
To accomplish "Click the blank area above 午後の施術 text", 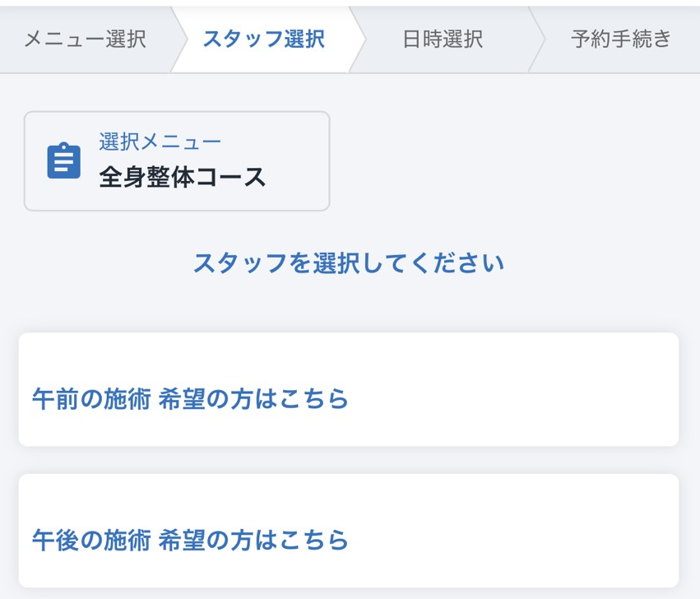I will click(x=348, y=495).
